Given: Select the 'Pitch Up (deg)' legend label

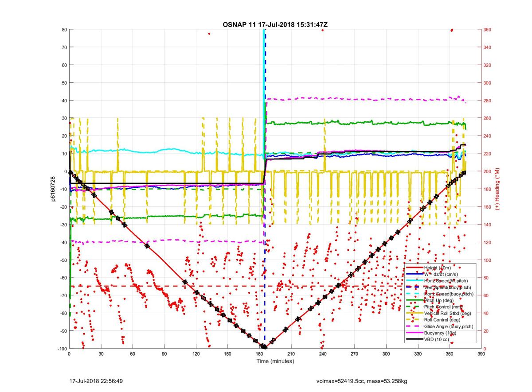Looking at the screenshot, I should coord(439,300).
